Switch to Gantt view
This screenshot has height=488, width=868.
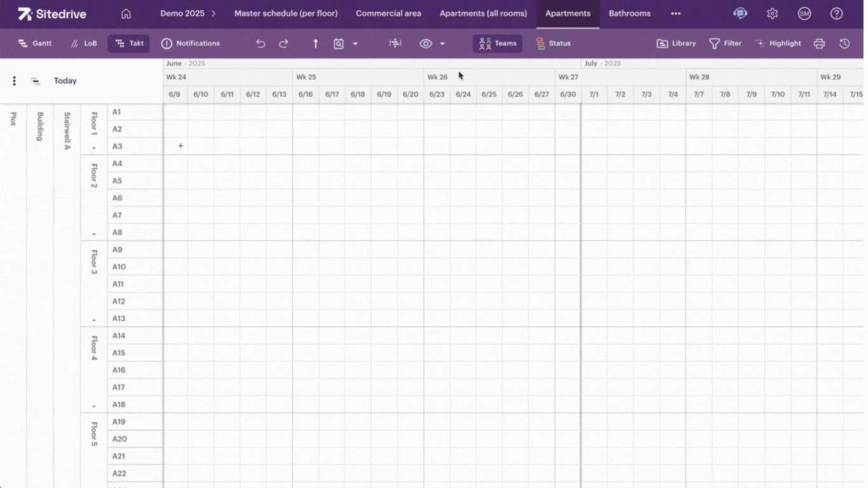tap(35, 43)
